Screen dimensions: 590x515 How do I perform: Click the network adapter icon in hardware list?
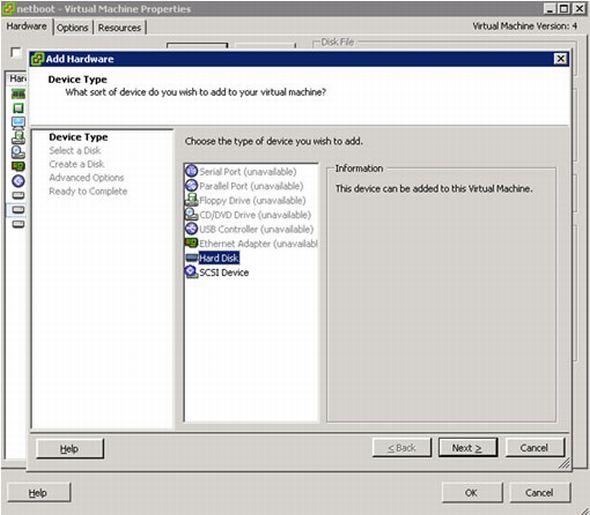tap(18, 166)
